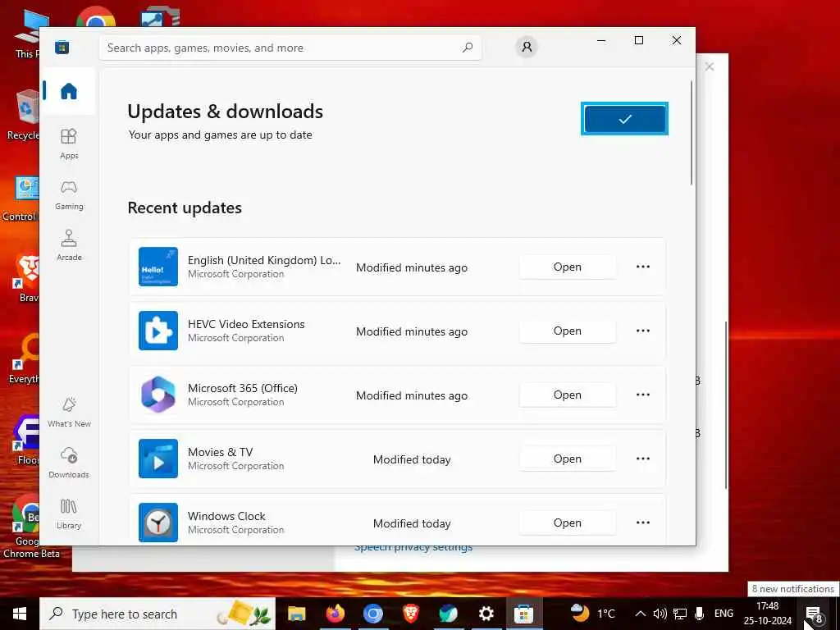Open the Apps section in sidebar
The width and height of the screenshot is (840, 630).
click(69, 144)
